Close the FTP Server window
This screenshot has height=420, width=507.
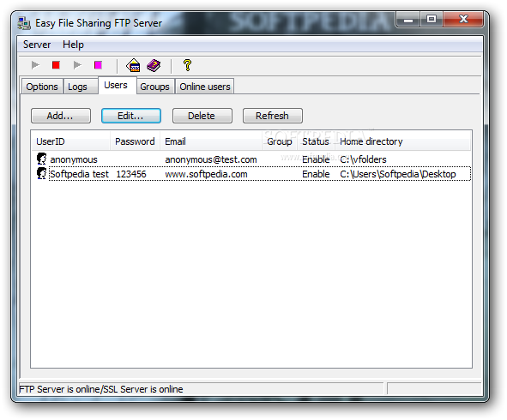tap(463, 20)
